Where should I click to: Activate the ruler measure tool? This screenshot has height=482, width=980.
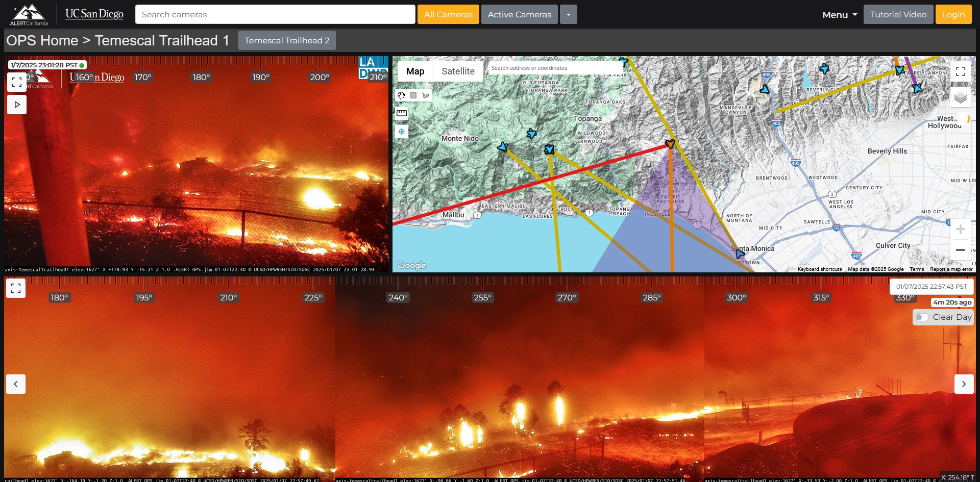402,113
